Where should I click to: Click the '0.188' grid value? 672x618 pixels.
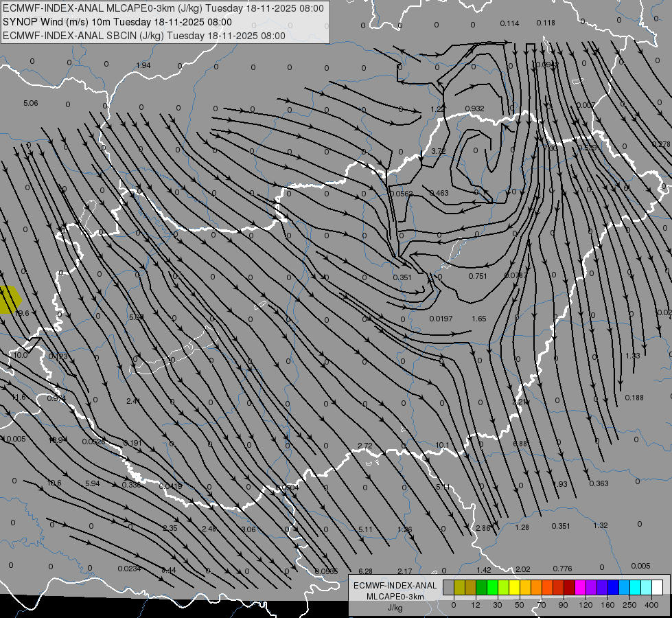634,398
